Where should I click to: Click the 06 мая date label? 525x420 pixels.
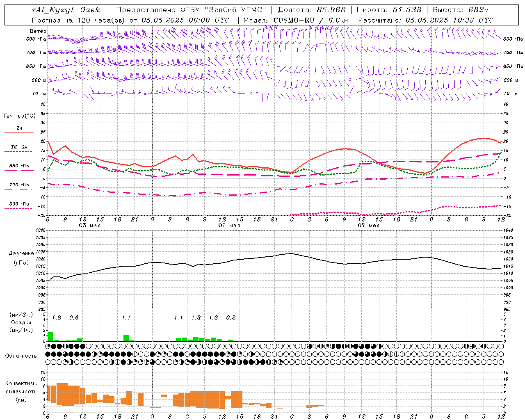[229, 226]
